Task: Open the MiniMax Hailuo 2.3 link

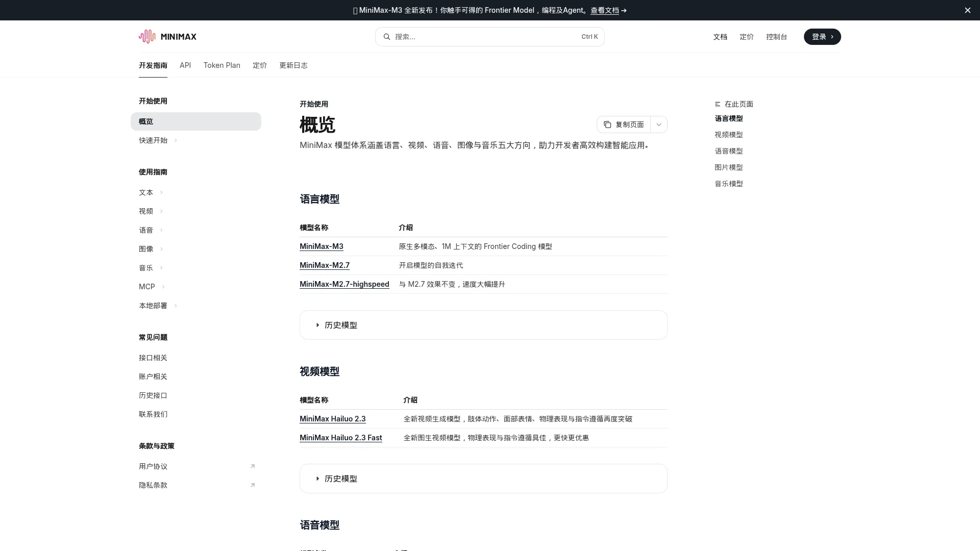Action: point(333,419)
